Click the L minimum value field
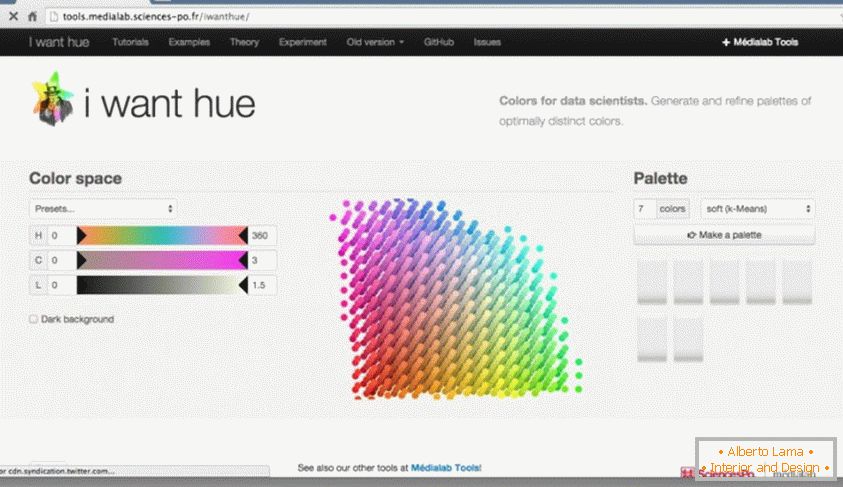This screenshot has height=487, width=843. coord(62,285)
